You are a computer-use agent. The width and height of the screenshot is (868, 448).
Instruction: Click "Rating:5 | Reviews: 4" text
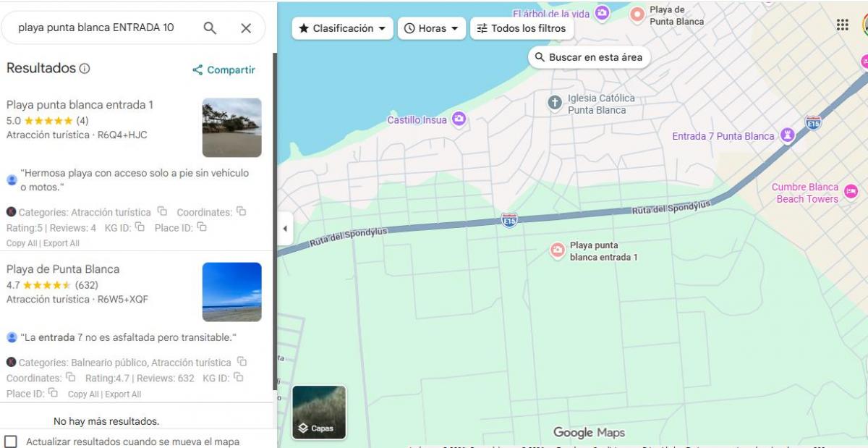(51, 228)
